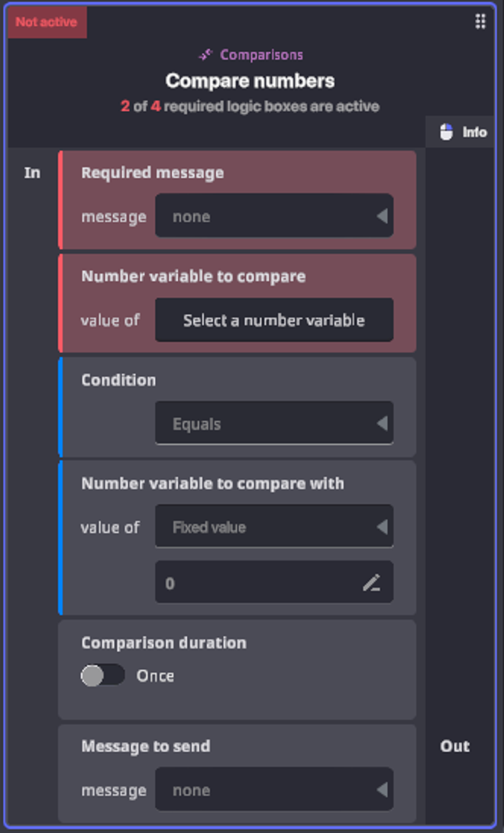Screen dimensions: 504x833
Task: Click the pencil edit icon in value field
Action: point(372,583)
